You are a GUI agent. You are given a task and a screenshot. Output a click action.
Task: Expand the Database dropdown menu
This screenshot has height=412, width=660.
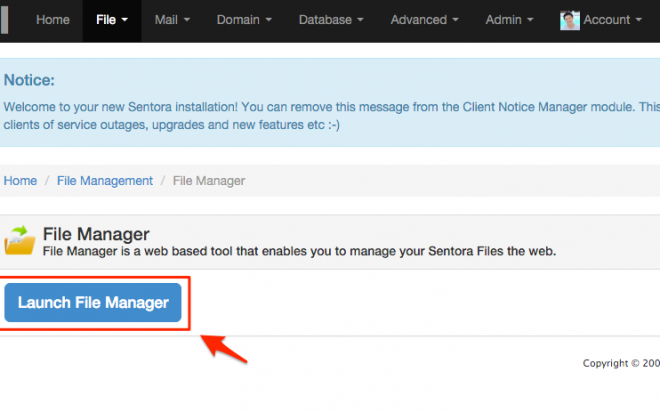331,20
